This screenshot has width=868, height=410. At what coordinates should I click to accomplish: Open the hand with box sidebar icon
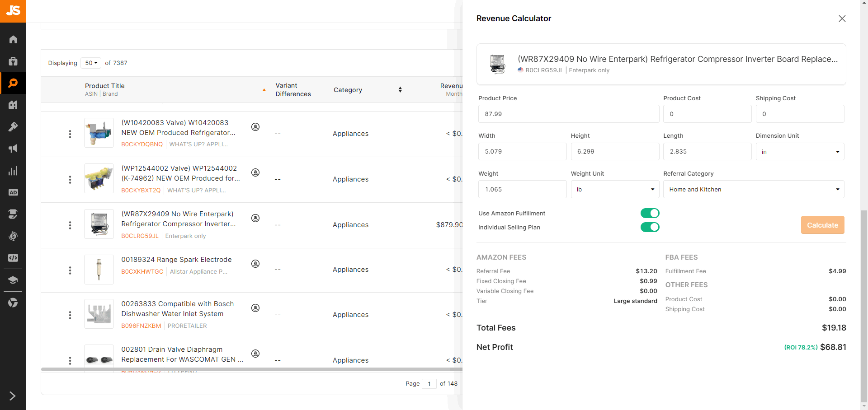13,214
